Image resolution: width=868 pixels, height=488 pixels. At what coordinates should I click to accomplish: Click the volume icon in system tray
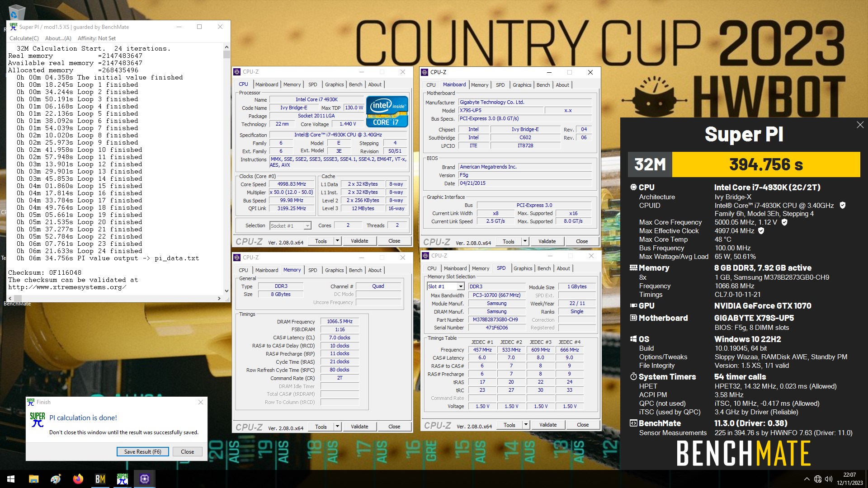pyautogui.click(x=829, y=479)
